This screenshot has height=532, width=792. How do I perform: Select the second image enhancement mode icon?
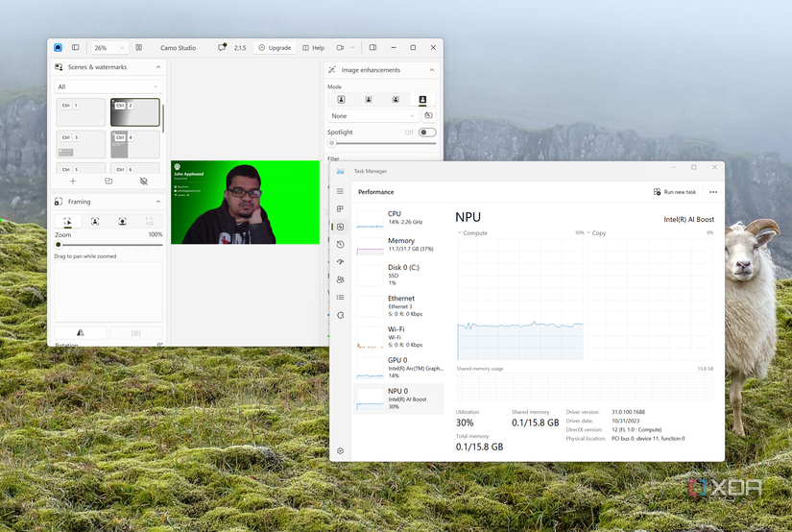pos(369,100)
